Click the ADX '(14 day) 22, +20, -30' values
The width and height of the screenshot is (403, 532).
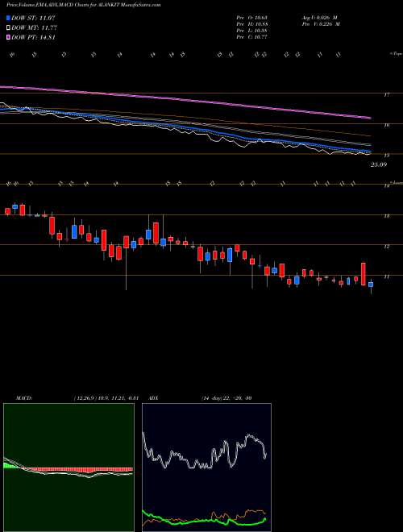coord(226,398)
